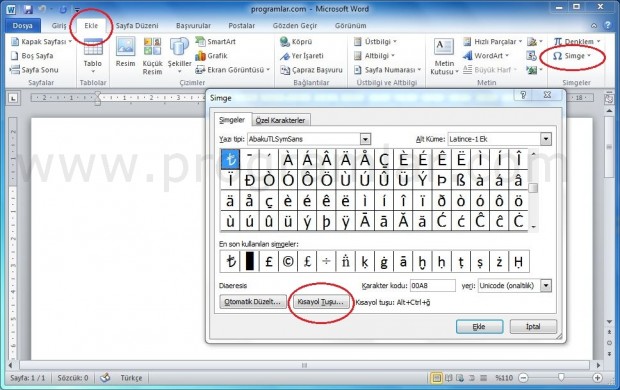This screenshot has width=620, height=390.
Task: Select the Turkish Lira symbol in grid
Action: pos(230,159)
